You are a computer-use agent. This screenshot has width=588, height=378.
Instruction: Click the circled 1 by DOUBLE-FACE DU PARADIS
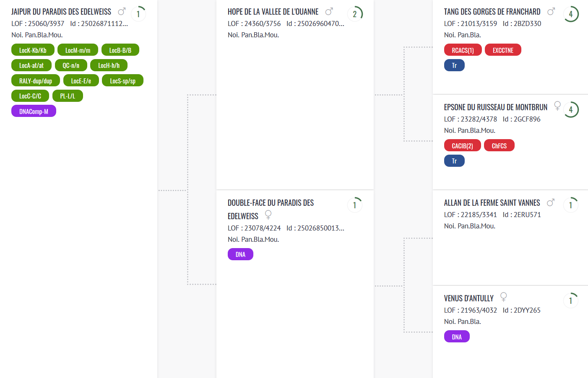355,205
